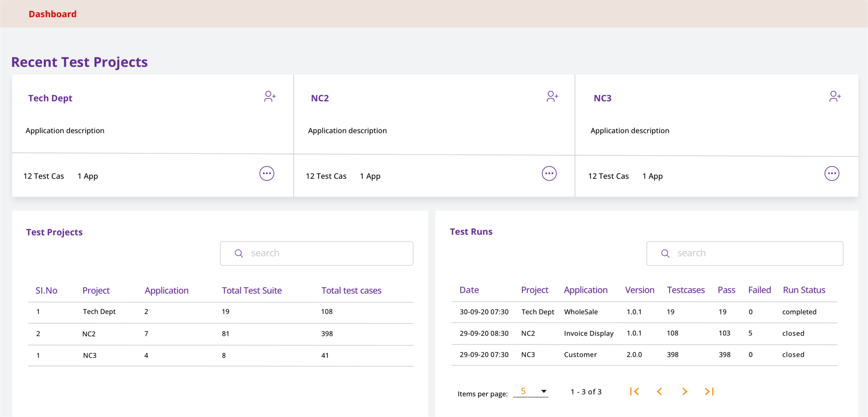Open more options menu on NC2 card
868x417 pixels.
pyautogui.click(x=549, y=173)
